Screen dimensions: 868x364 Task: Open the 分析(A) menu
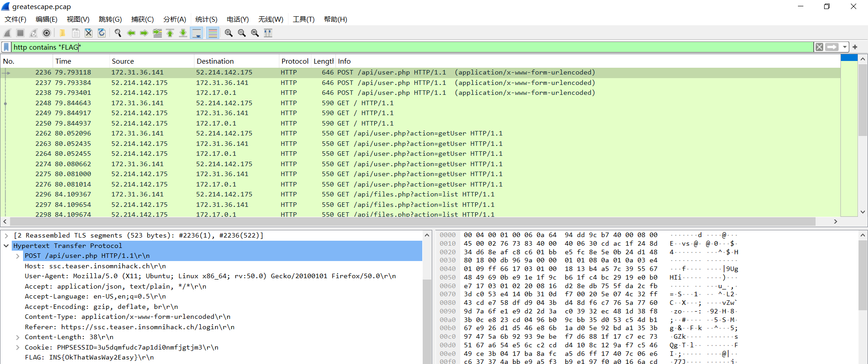[175, 19]
